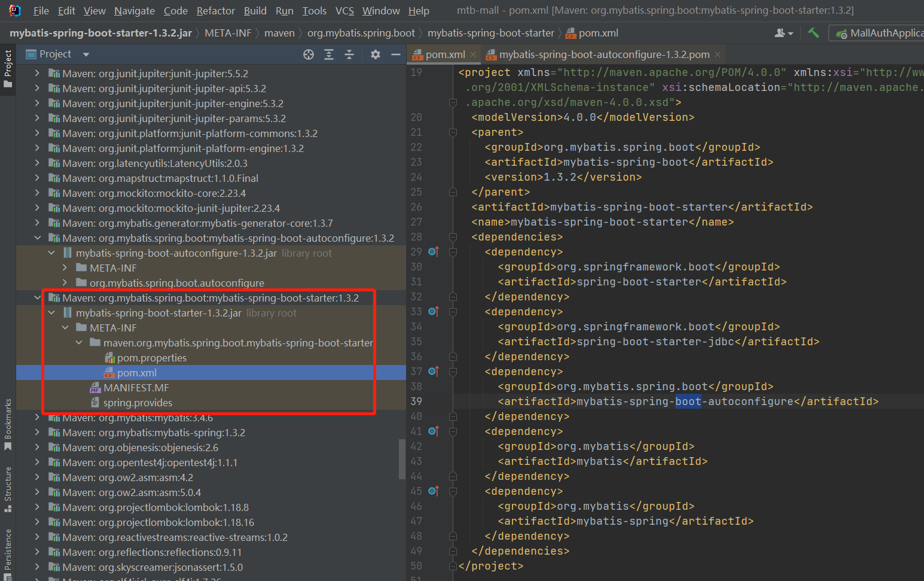Select Maven: org.mapstruct:mapstruct:1.1.0.Final entry
924x581 pixels.
pos(153,178)
